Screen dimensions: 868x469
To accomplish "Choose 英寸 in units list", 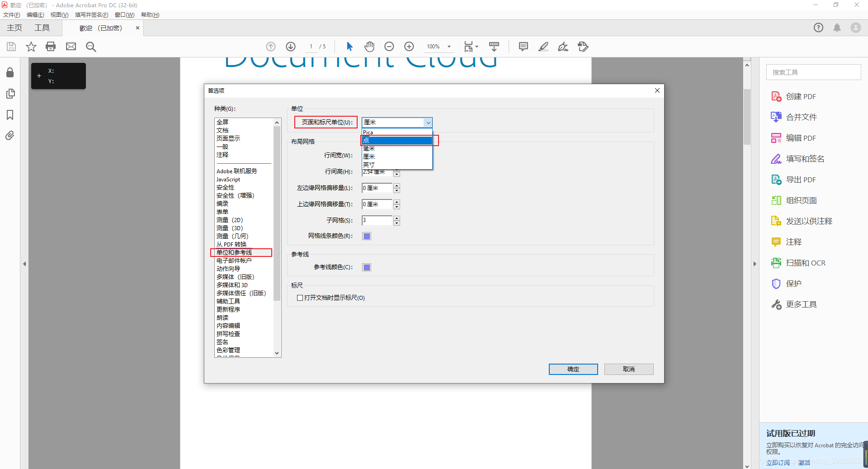I will 397,165.
